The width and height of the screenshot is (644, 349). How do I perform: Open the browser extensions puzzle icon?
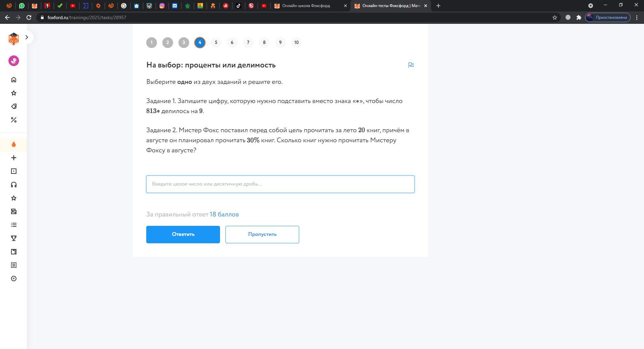[579, 17]
